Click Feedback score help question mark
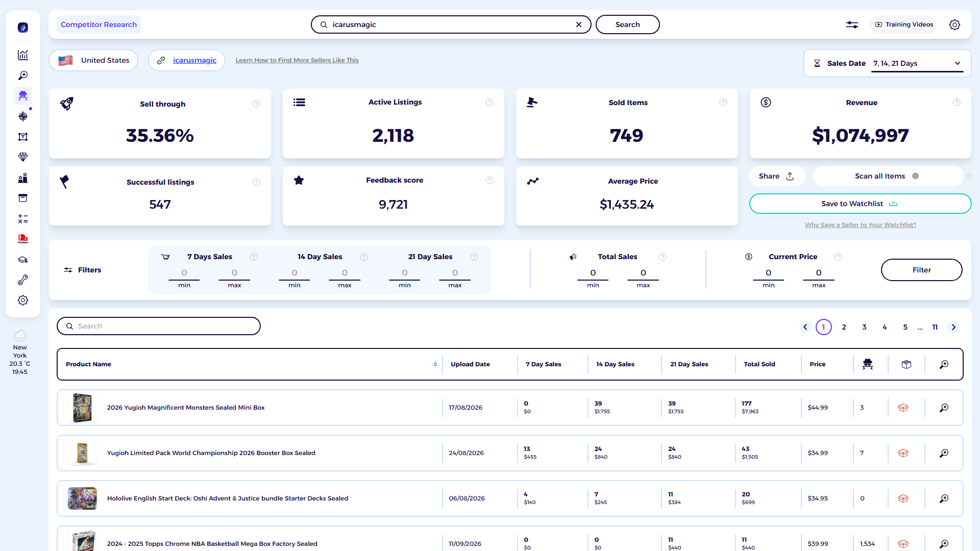Viewport: 980px width, 551px height. (489, 181)
